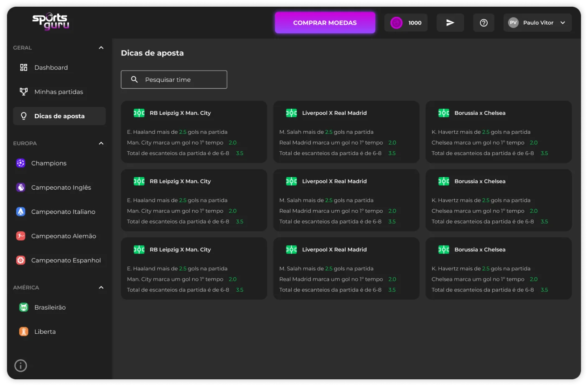This screenshot has height=386, width=588.
Task: Click the Brasileirão league icon
Action: point(24,307)
